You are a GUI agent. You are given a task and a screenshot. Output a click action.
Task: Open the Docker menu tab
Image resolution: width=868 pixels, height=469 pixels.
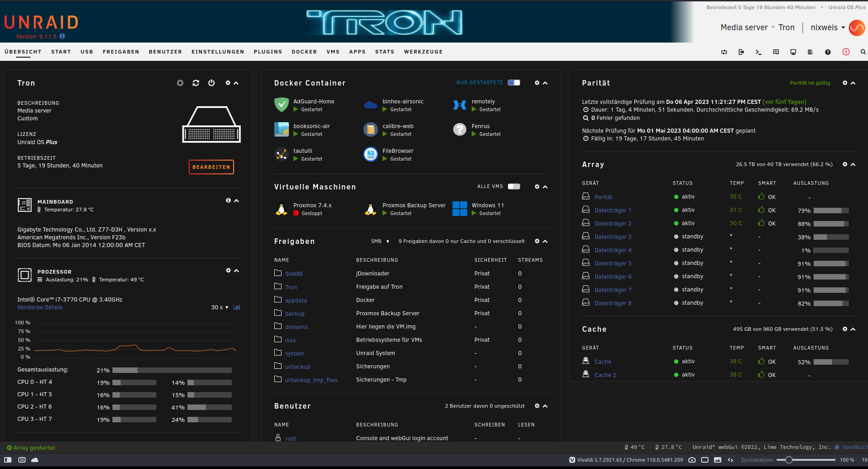click(x=304, y=52)
